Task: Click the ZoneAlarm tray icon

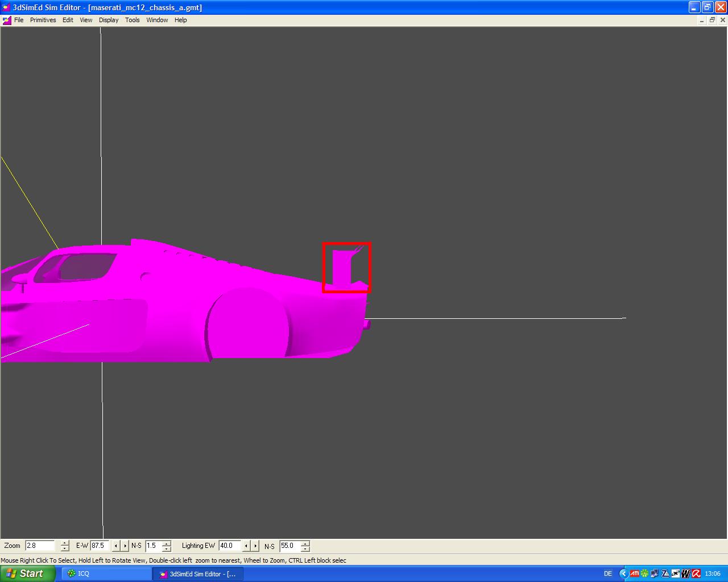Action: click(665, 573)
